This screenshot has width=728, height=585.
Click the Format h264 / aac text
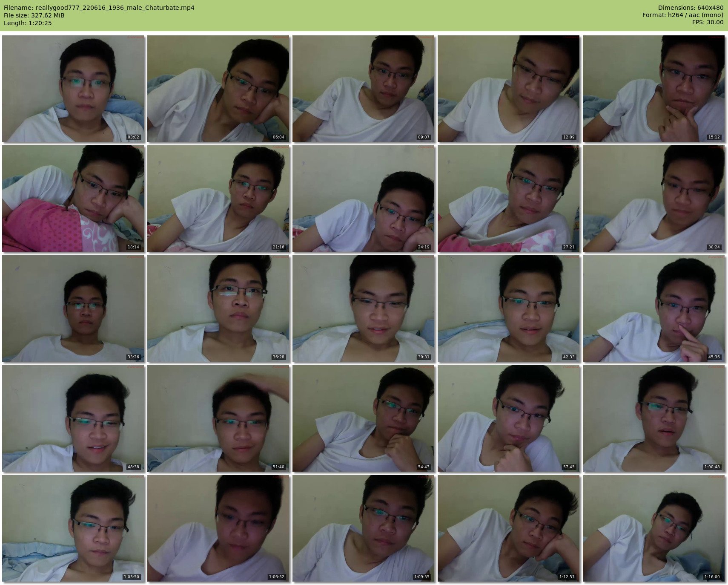tap(682, 15)
